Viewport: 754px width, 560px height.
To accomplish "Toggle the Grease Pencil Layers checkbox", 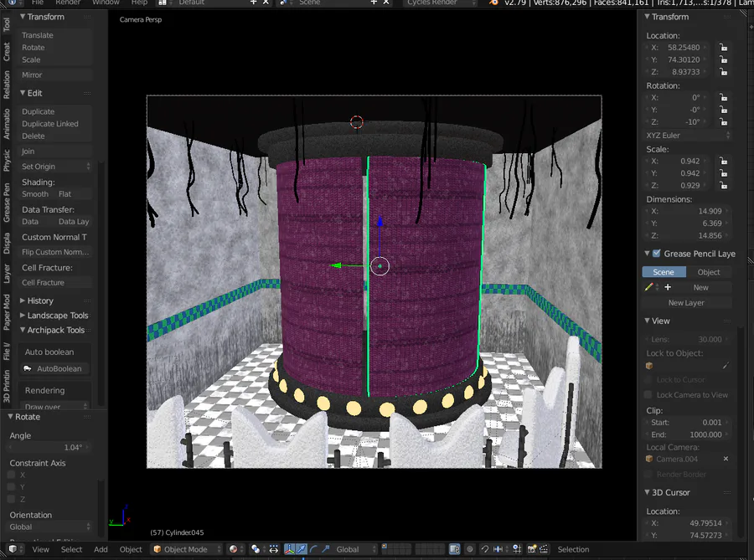I will coord(656,253).
